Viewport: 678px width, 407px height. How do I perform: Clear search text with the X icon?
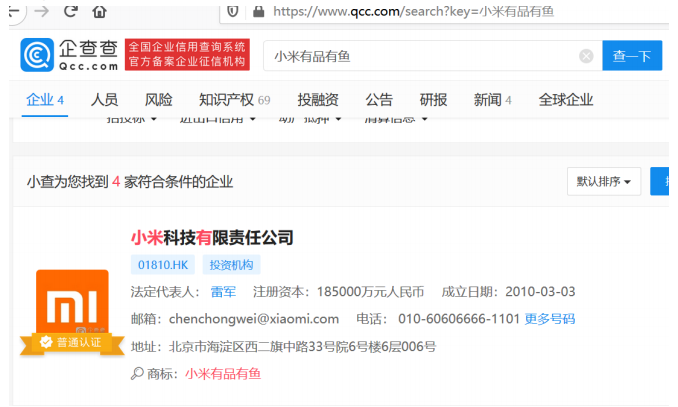point(586,57)
